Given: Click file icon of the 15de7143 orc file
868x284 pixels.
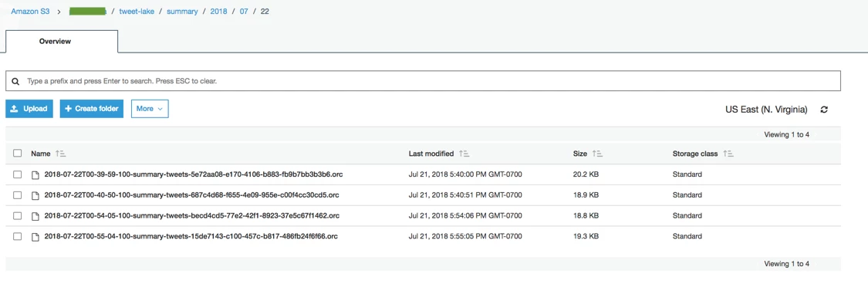Looking at the screenshot, I should tap(35, 237).
